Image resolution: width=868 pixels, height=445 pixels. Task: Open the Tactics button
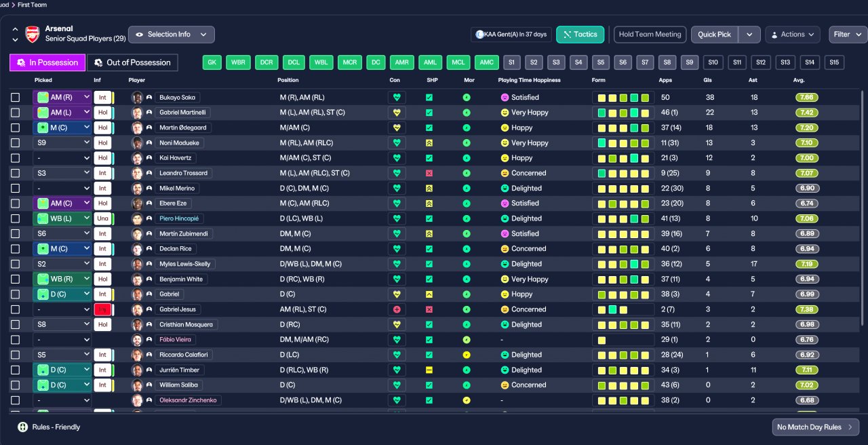(580, 35)
